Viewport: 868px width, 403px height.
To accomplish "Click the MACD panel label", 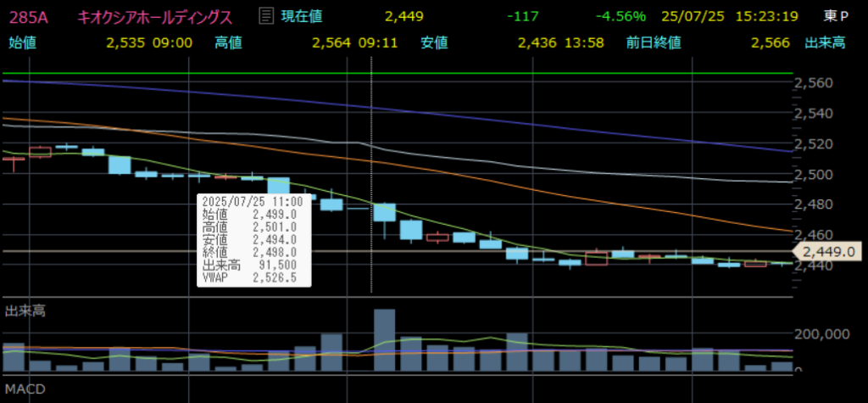I will point(25,388).
